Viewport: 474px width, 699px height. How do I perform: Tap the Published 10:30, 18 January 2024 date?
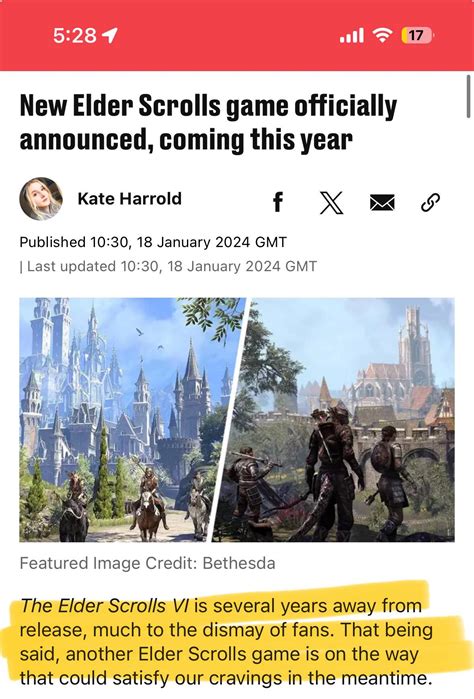pyautogui.click(x=153, y=242)
